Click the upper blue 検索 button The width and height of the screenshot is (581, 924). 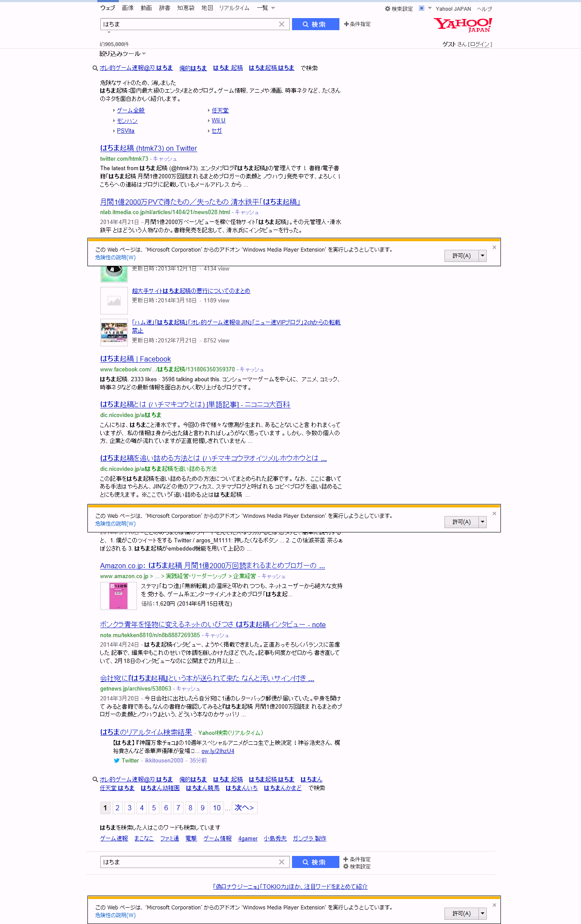(x=316, y=24)
